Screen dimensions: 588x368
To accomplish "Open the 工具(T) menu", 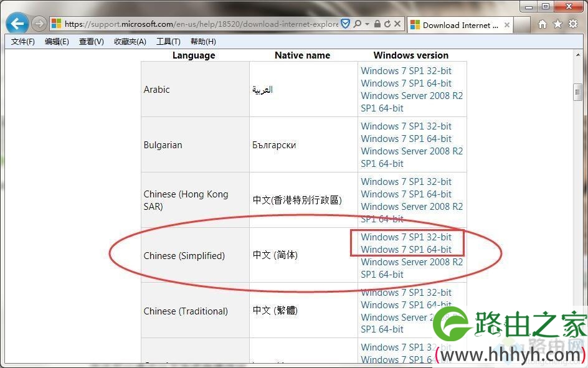I will tap(168, 42).
